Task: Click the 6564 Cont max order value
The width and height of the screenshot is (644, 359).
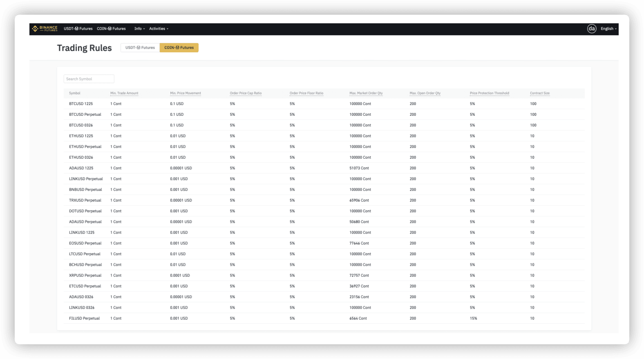Action: click(x=358, y=318)
